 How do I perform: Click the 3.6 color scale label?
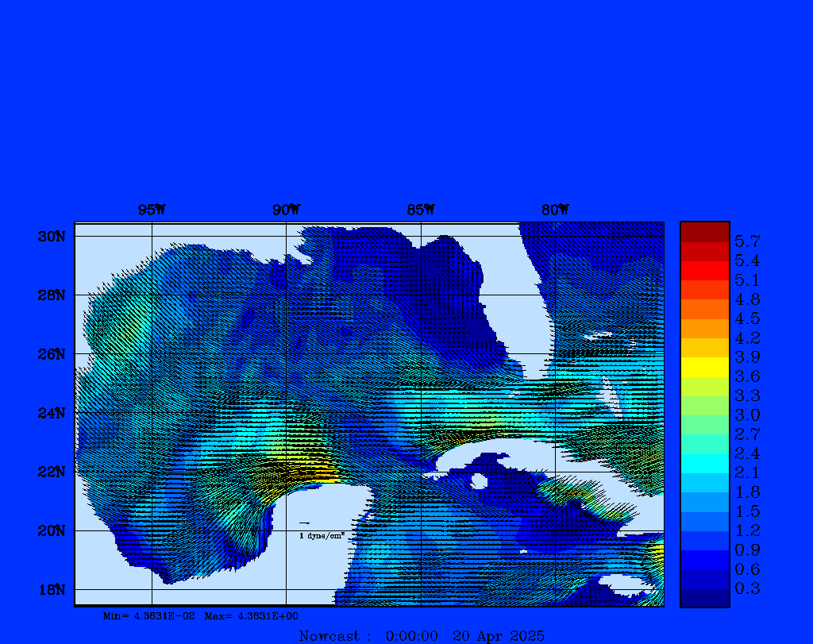[747, 376]
